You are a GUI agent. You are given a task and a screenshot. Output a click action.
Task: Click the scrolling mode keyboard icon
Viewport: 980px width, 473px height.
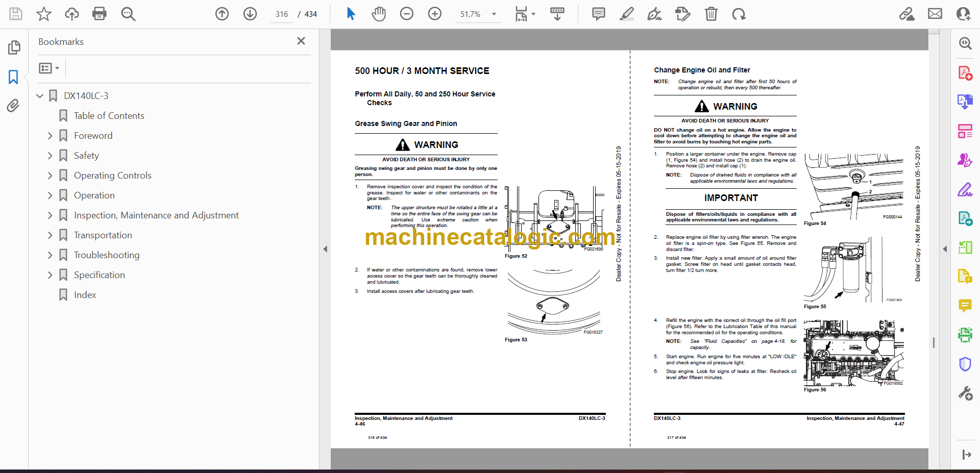(x=557, y=14)
